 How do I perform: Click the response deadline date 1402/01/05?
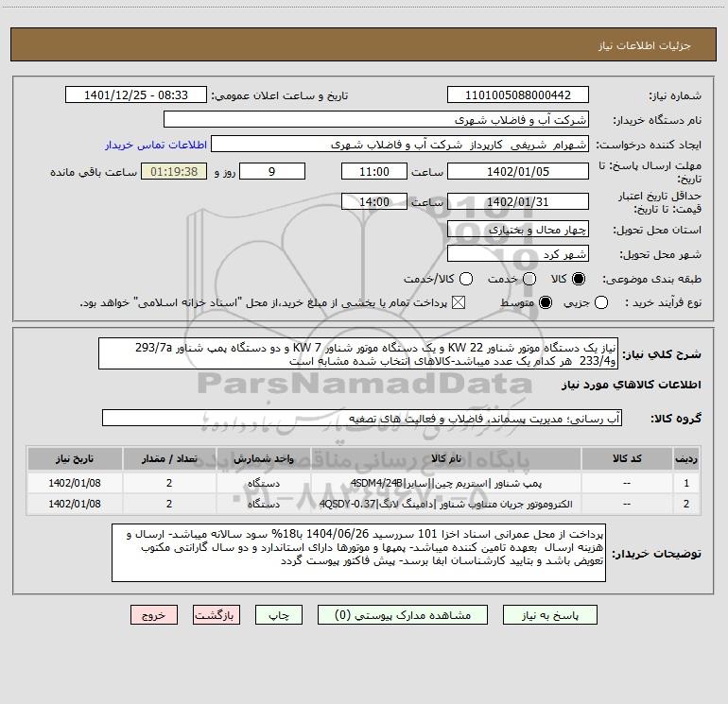tap(518, 171)
